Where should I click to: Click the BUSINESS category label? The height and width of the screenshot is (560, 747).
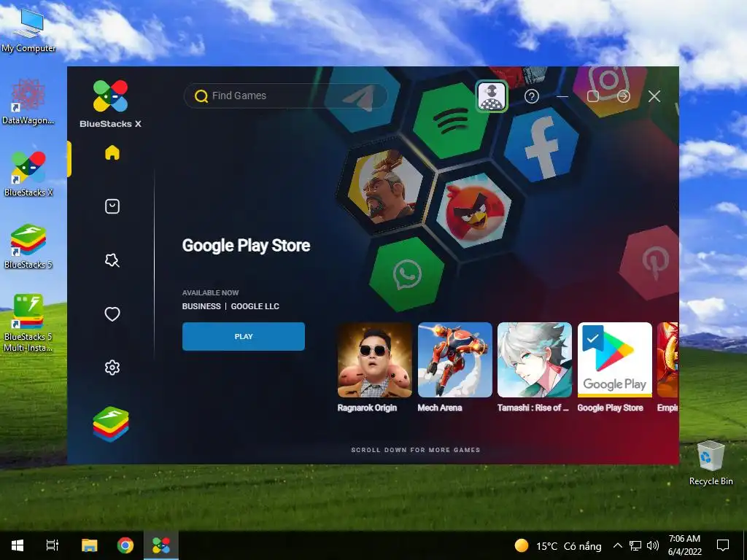[201, 306]
